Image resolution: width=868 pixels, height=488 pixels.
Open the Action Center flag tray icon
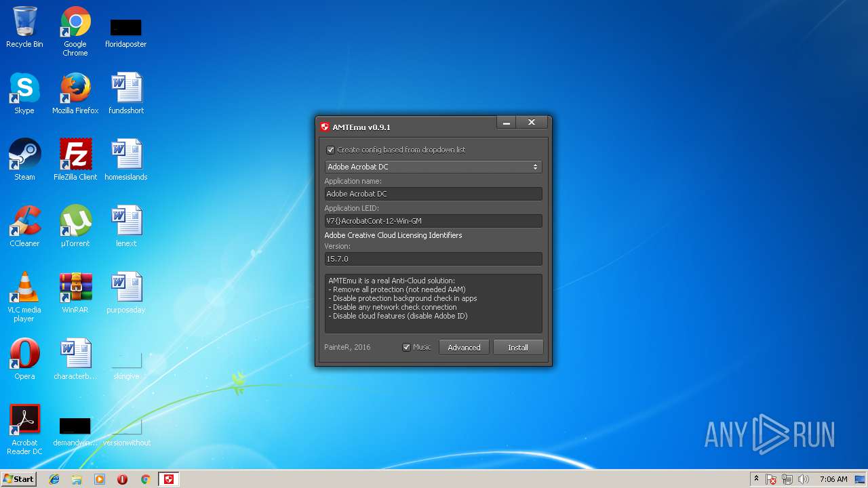point(771,479)
